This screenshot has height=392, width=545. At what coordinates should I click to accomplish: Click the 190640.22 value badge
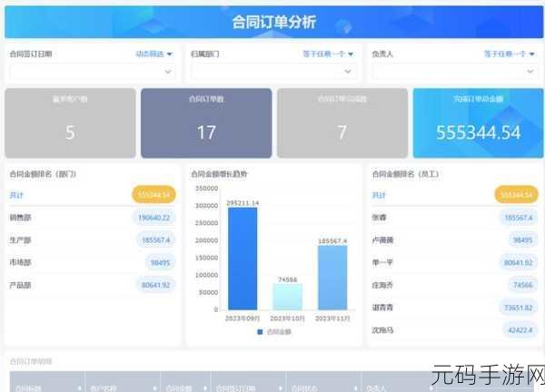tap(154, 218)
